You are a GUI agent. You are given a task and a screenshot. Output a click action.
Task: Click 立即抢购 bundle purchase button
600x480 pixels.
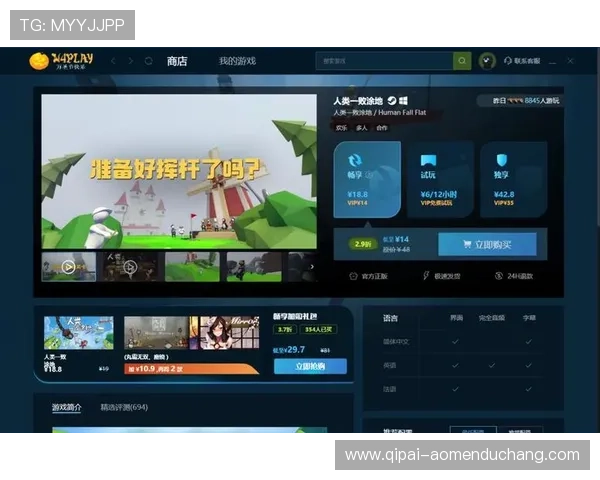click(x=310, y=366)
